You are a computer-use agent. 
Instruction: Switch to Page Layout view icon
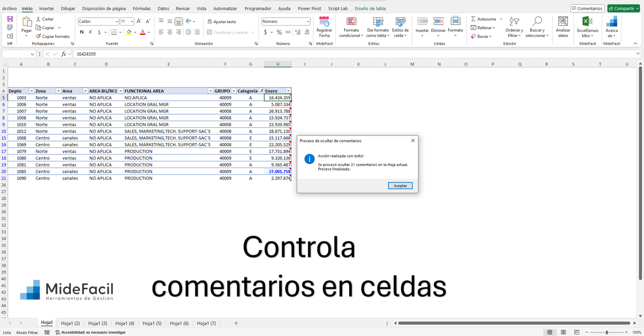(x=563, y=332)
